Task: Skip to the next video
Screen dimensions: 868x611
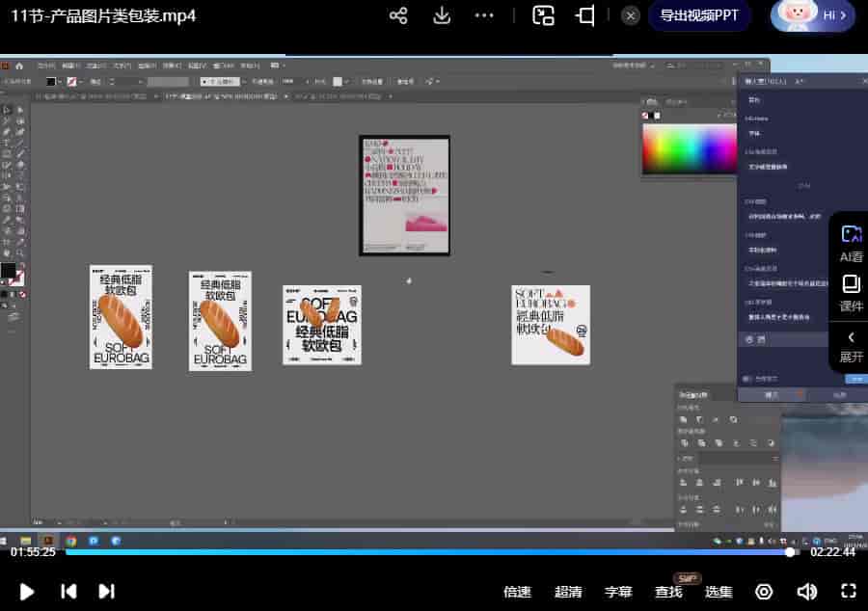Action: [x=107, y=591]
